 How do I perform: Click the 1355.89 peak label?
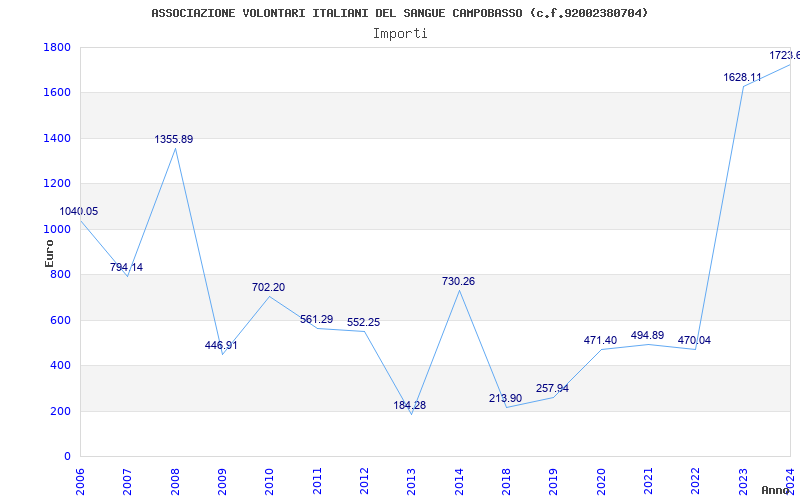tap(174, 139)
